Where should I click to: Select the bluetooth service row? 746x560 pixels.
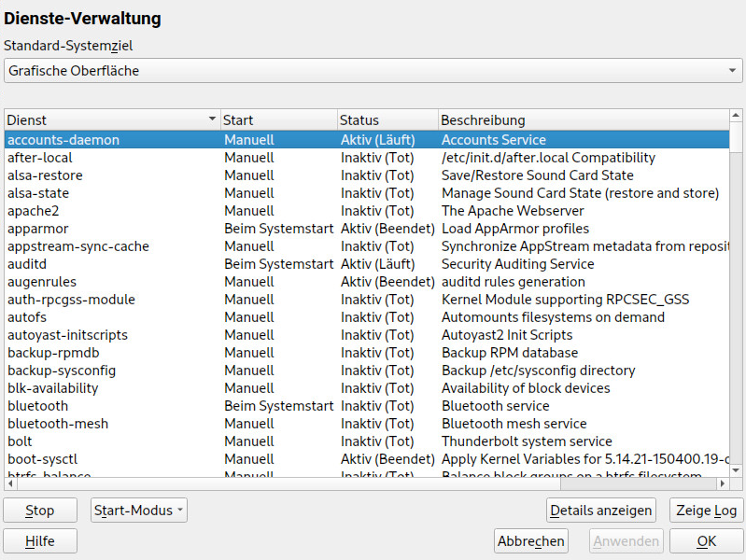[367, 406]
